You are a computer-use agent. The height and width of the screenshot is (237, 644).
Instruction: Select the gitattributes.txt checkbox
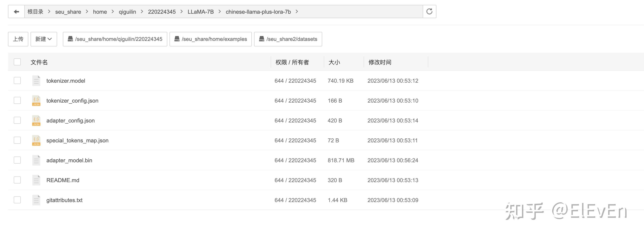point(17,200)
